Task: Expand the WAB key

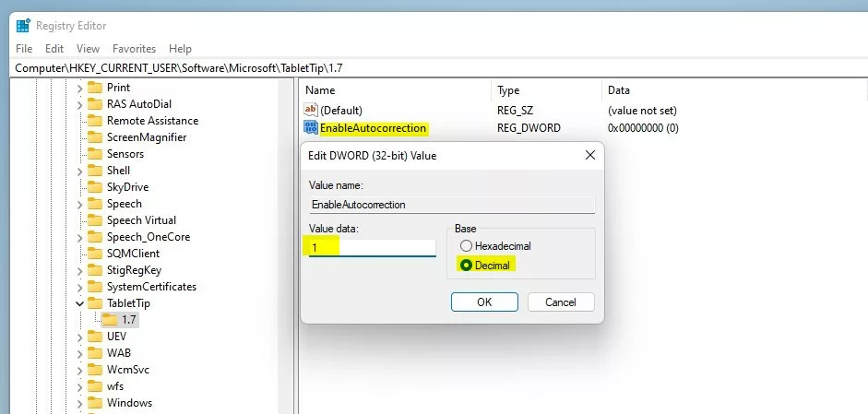Action: pyautogui.click(x=79, y=354)
